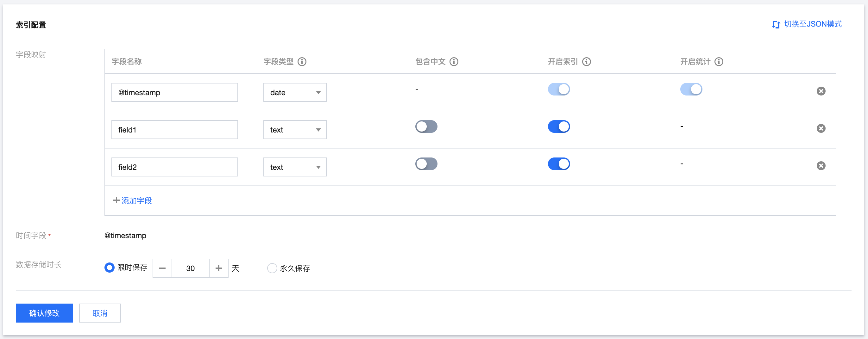Enable 包含中文 toggle for field1
Viewport: 868px width, 339px height.
tap(426, 127)
